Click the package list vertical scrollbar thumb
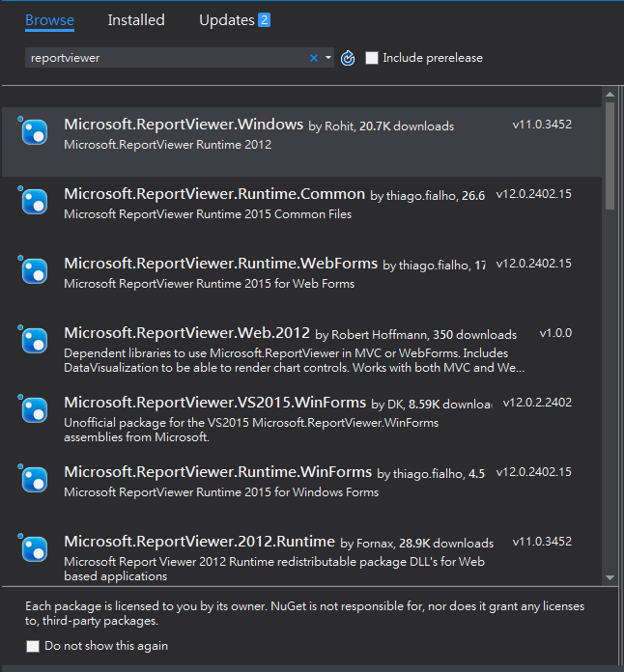The image size is (624, 672). pyautogui.click(x=610, y=154)
